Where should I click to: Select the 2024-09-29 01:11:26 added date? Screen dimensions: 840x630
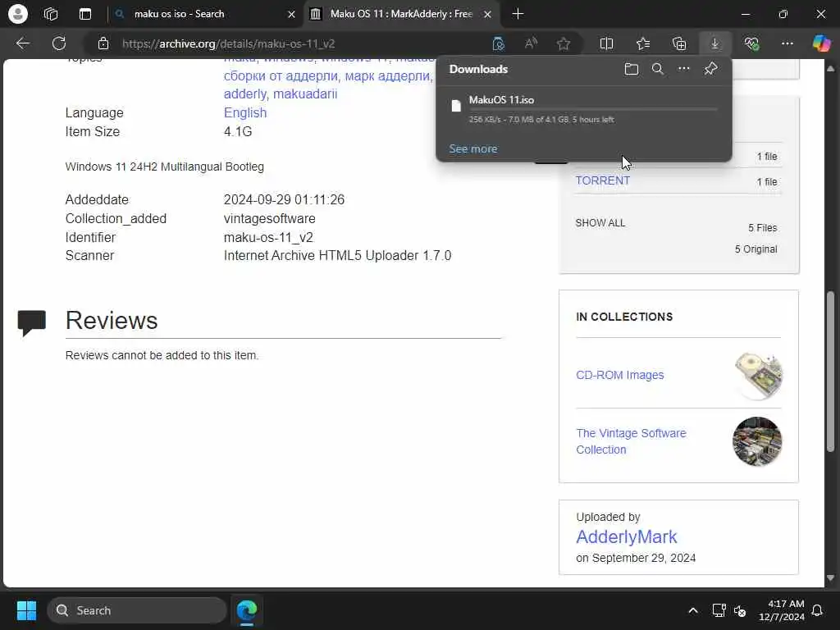point(284,200)
